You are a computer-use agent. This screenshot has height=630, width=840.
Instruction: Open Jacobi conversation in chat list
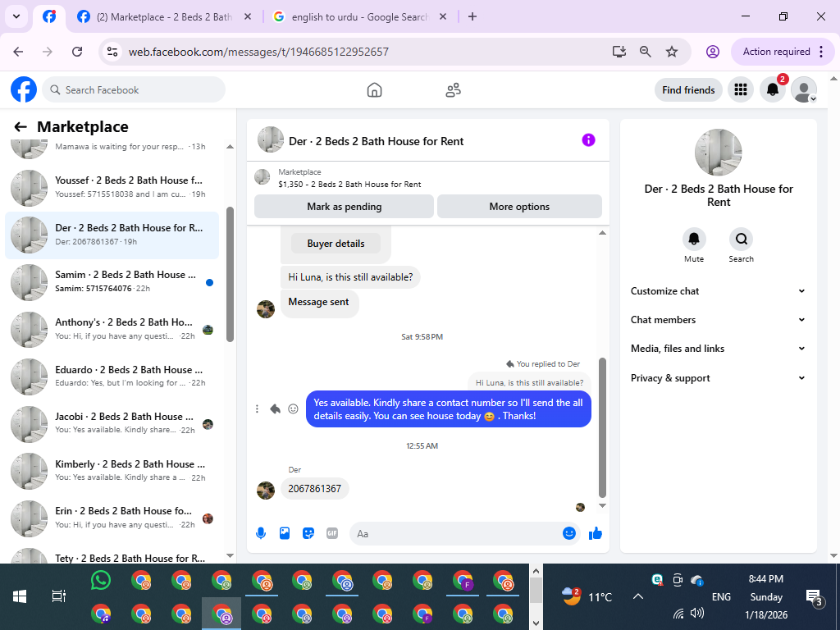point(112,423)
